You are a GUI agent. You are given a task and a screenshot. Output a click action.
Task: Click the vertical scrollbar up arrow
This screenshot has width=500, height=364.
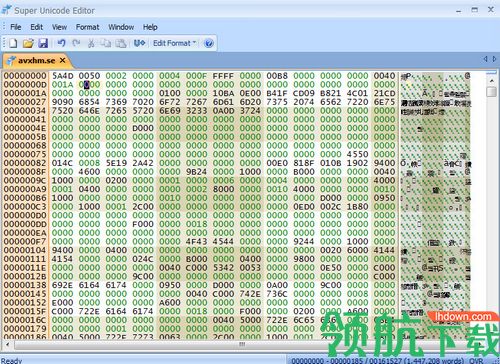pos(491,80)
